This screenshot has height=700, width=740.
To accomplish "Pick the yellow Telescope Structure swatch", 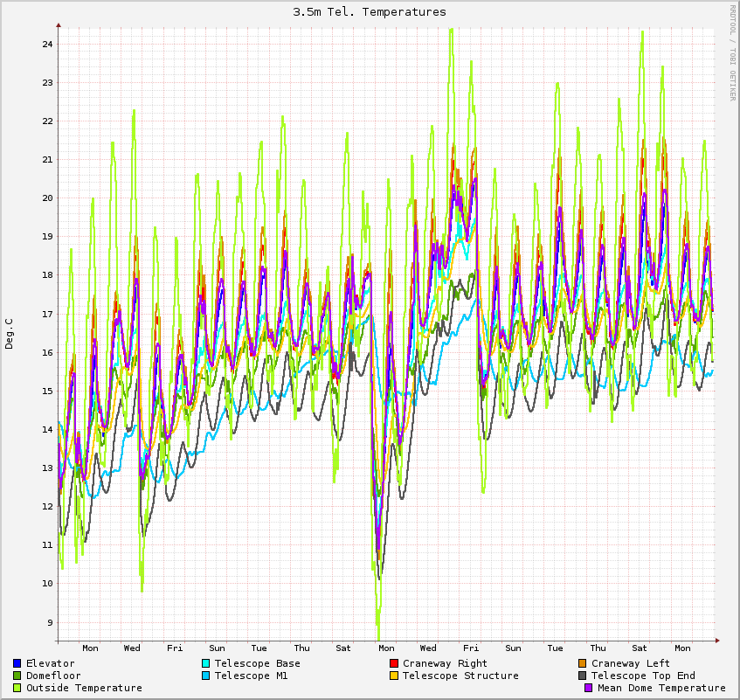I will coord(394,676).
